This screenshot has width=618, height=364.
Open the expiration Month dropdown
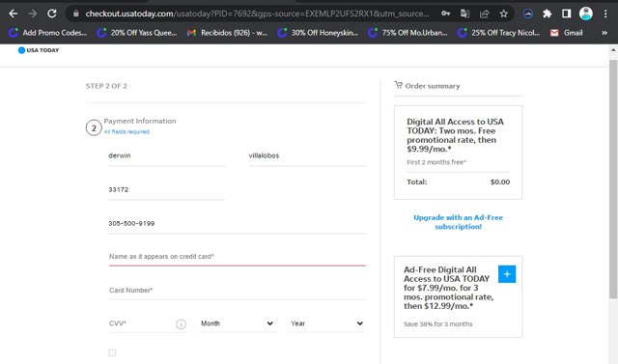[237, 323]
